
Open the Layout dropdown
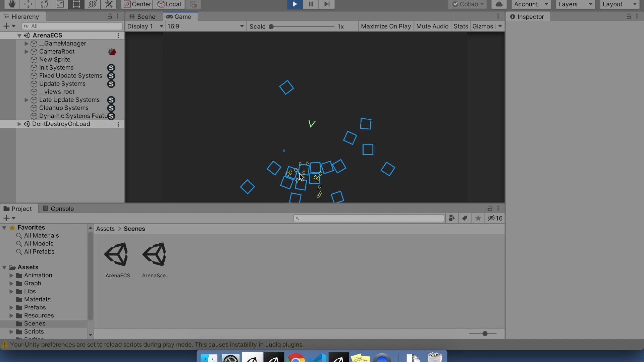(619, 4)
